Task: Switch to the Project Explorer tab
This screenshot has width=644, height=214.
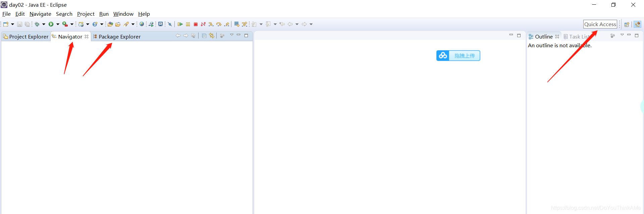Action: [26, 37]
